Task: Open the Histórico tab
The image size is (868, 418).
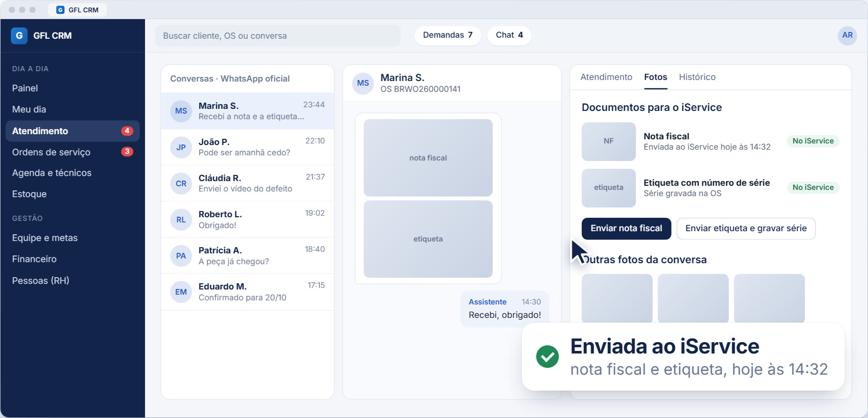Action: [697, 77]
